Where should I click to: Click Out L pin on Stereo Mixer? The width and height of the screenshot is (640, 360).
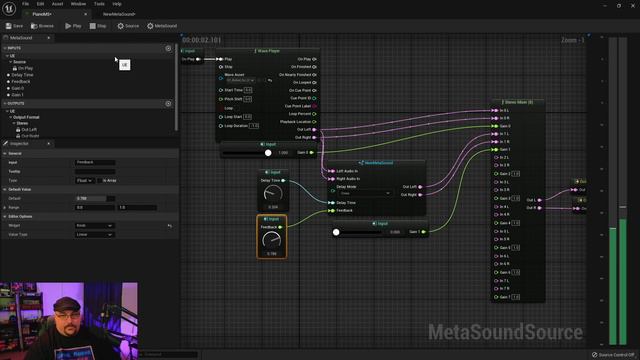[540, 200]
